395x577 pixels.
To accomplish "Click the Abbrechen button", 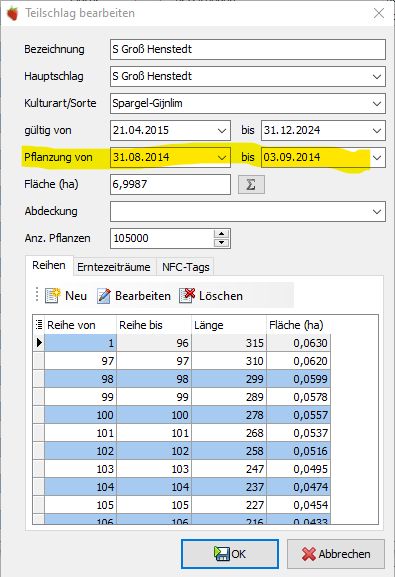I will click(x=336, y=554).
